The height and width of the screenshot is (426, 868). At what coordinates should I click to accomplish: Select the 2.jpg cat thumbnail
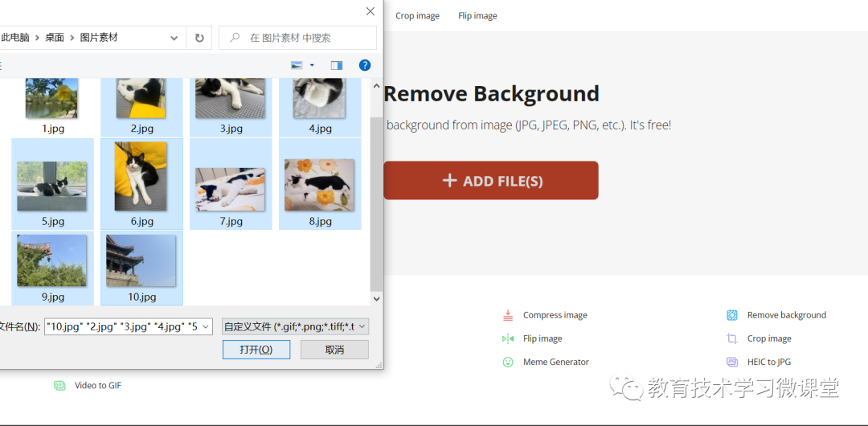[141, 98]
